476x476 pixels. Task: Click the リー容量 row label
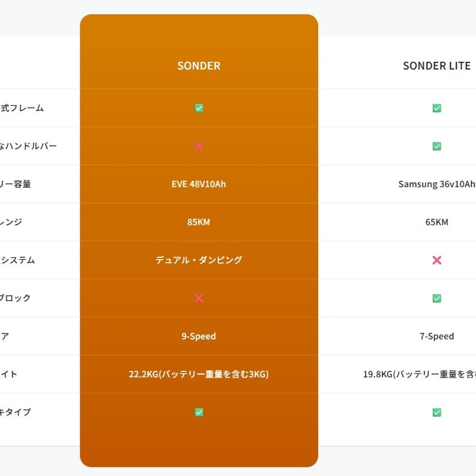pyautogui.click(x=16, y=184)
